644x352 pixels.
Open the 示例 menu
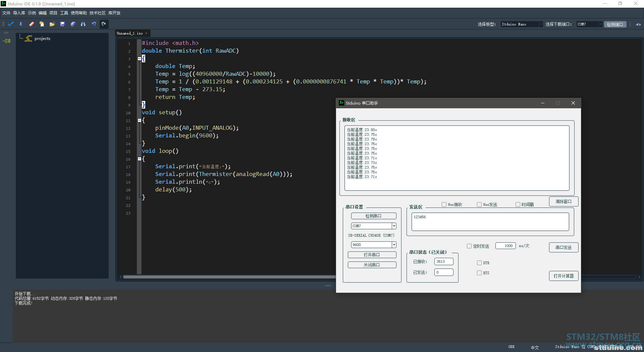(32, 13)
